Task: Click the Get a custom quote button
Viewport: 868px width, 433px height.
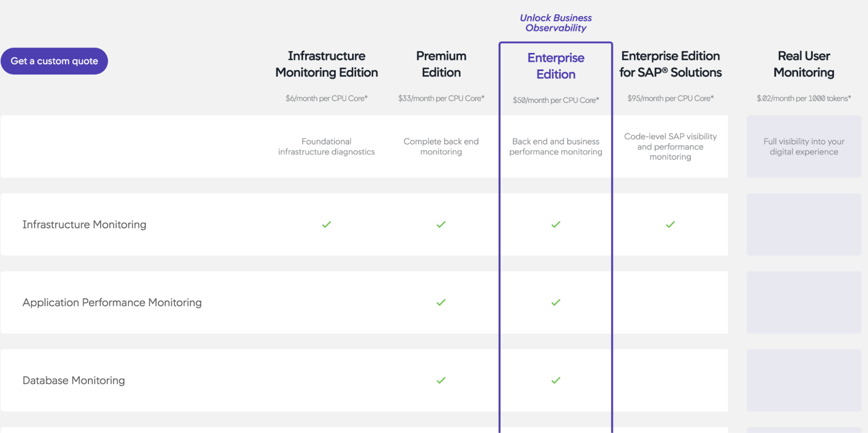Action: (x=54, y=61)
